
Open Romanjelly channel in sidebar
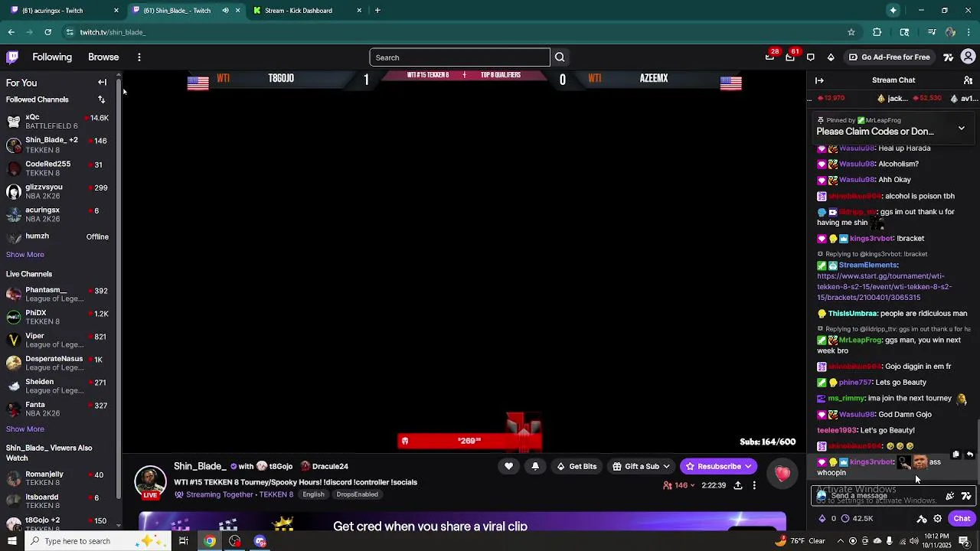(58, 478)
